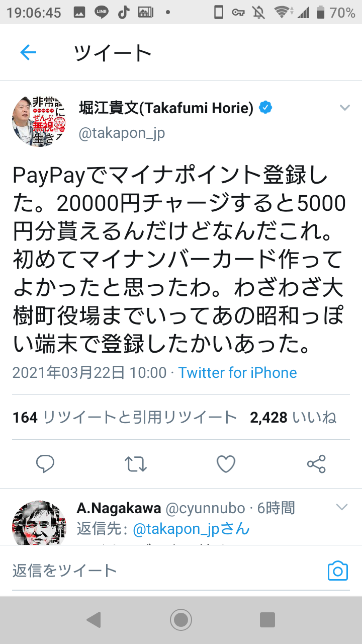View the 2,428 いいね likes list

pyautogui.click(x=293, y=417)
